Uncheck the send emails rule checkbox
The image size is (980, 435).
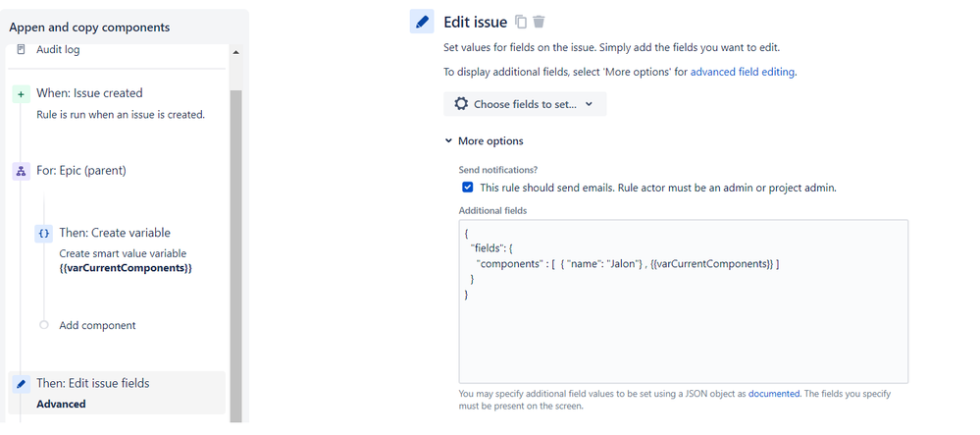click(x=468, y=188)
